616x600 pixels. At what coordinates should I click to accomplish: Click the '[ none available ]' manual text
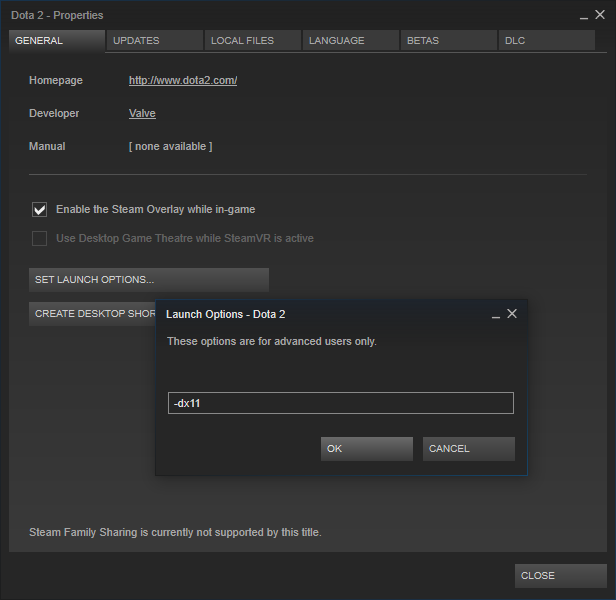(170, 147)
